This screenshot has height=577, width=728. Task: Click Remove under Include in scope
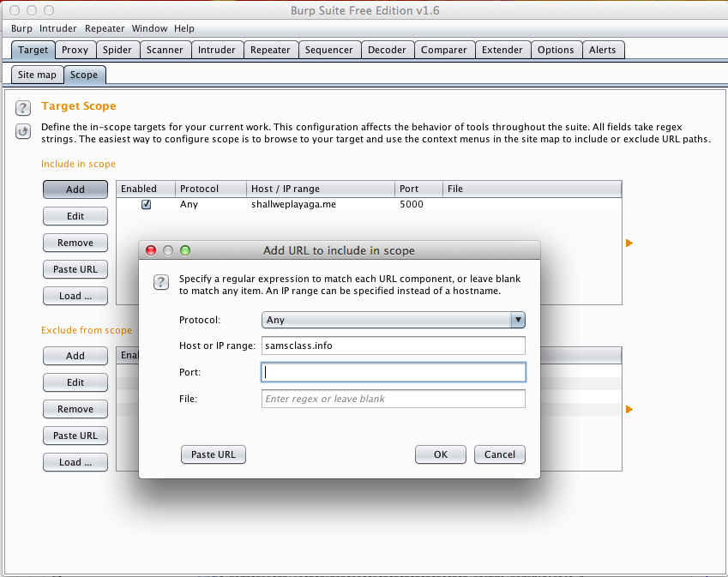[x=75, y=243]
